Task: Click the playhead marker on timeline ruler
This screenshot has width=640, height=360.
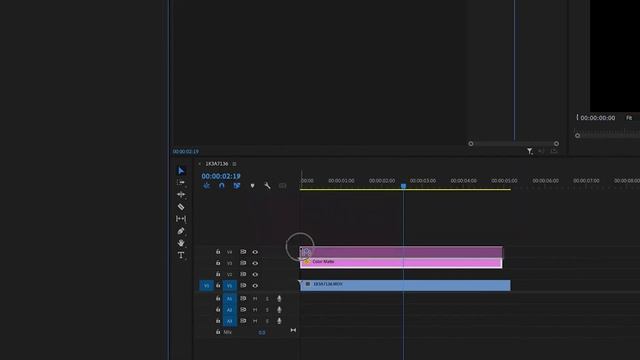Action: 403,186
